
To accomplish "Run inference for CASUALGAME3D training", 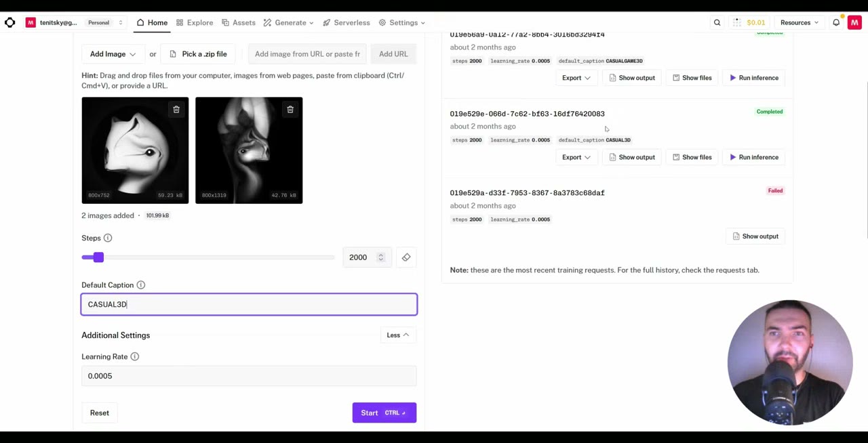I will [754, 78].
